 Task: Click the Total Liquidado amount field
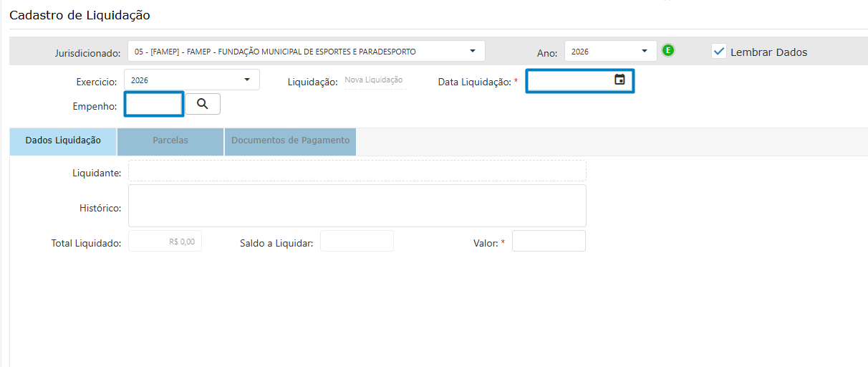(x=165, y=242)
